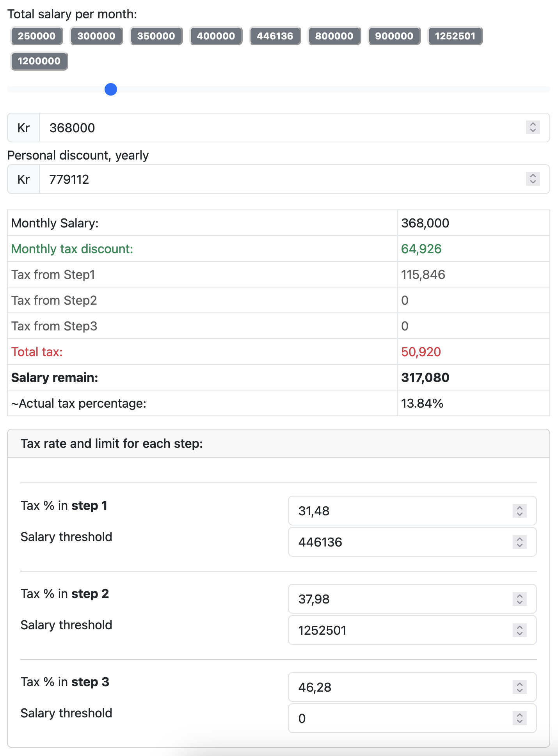This screenshot has width=558, height=756.
Task: Click the step 3 salary threshold spinner
Action: pos(519,719)
